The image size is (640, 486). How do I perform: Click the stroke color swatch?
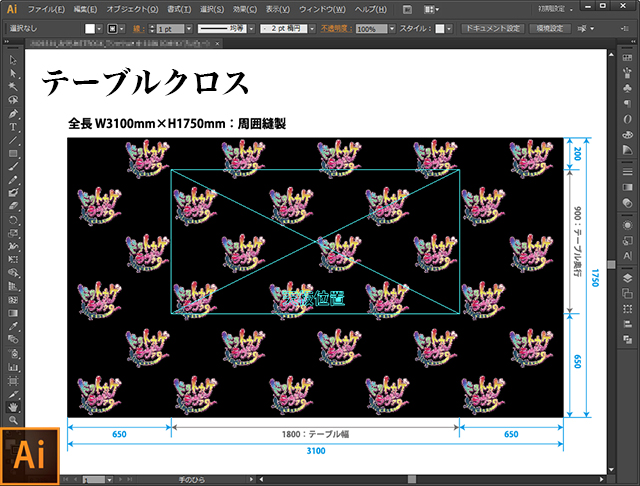point(113,29)
